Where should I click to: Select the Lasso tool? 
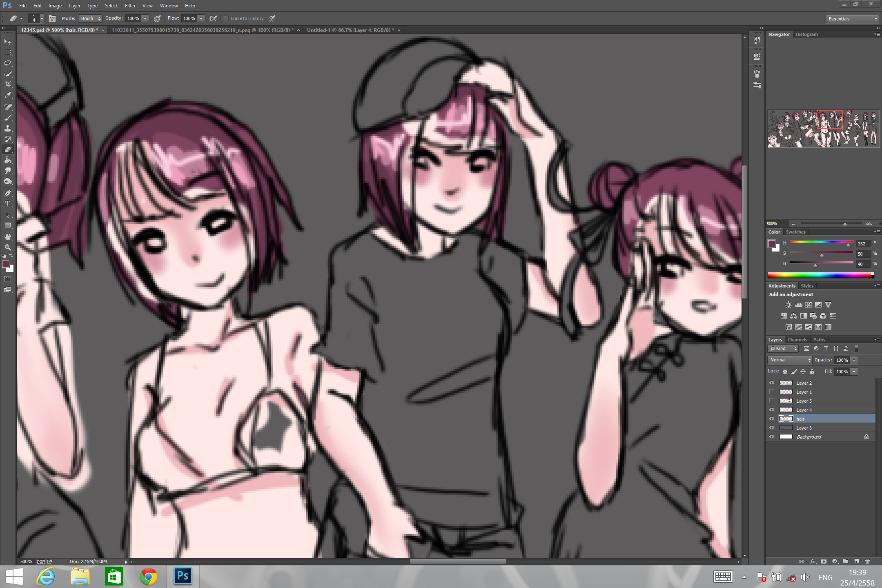[x=8, y=63]
